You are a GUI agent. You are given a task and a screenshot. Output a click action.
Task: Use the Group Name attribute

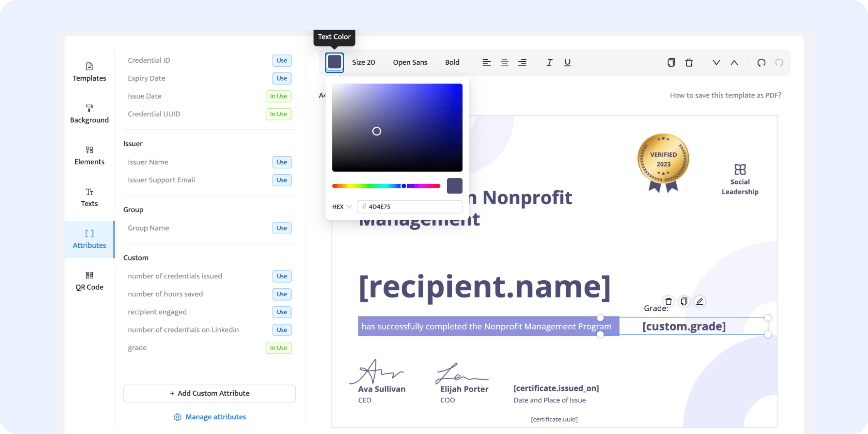click(282, 228)
